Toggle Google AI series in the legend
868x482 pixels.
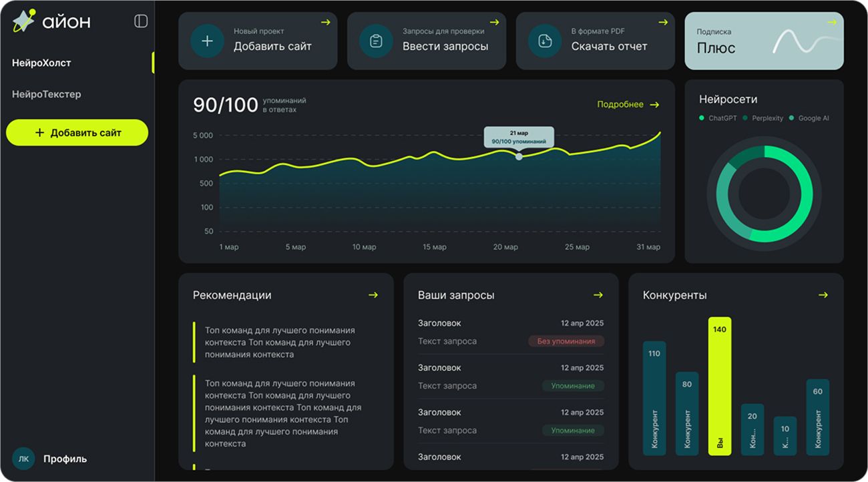coord(809,118)
